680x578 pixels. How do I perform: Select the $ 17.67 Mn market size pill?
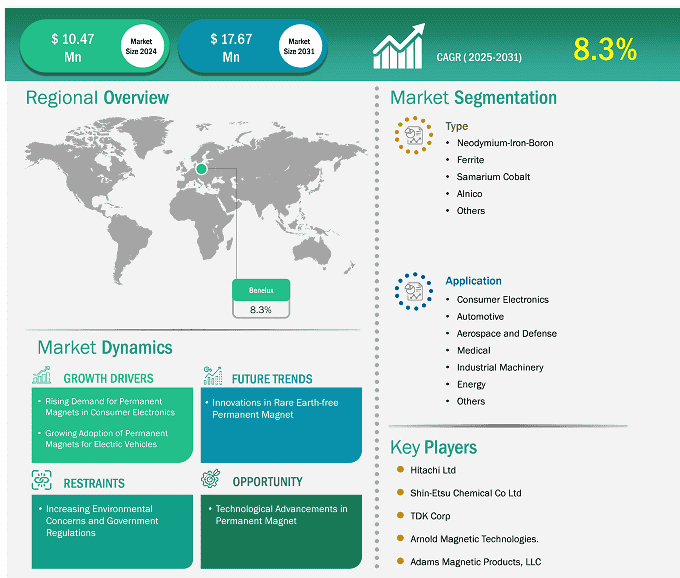252,46
